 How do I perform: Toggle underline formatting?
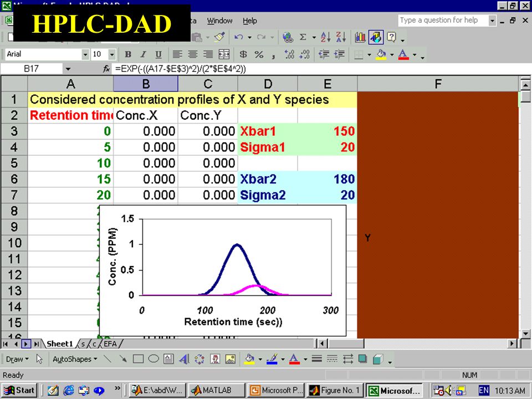point(158,54)
